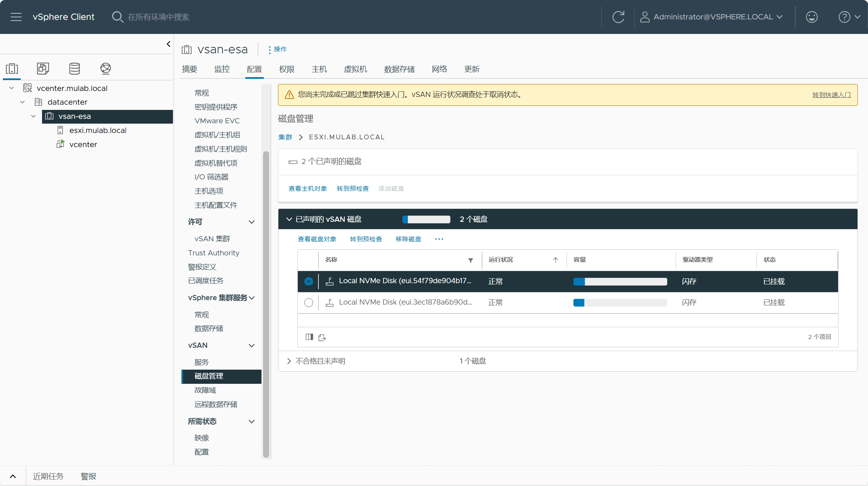Open the name column filter icon

coord(470,260)
